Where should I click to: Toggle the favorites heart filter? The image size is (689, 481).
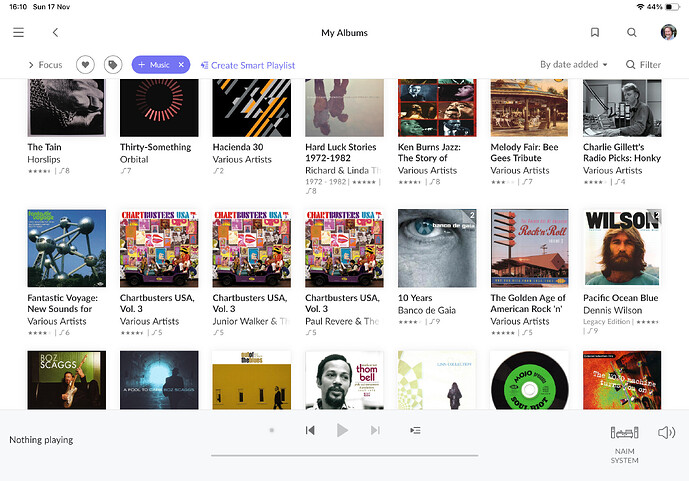(85, 65)
